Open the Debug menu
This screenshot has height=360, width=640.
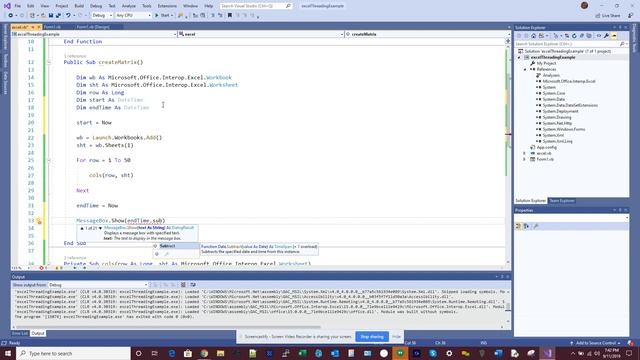[96, 6]
